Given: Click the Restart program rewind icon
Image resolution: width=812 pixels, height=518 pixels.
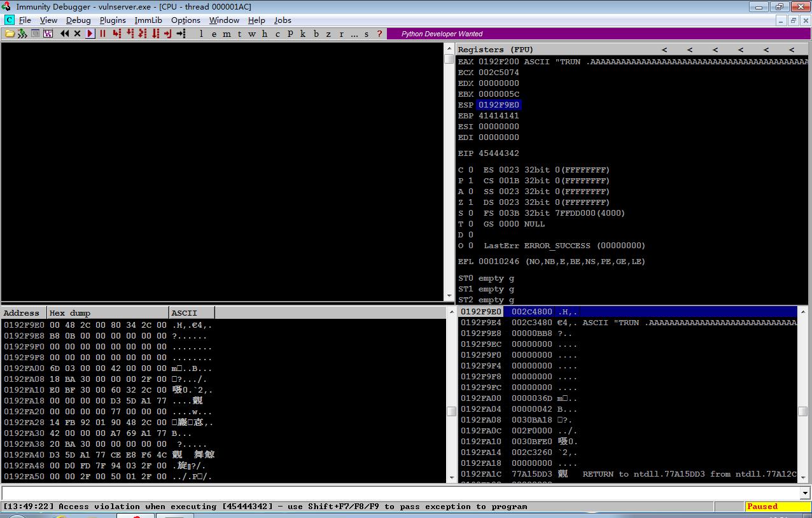Looking at the screenshot, I should pos(65,34).
